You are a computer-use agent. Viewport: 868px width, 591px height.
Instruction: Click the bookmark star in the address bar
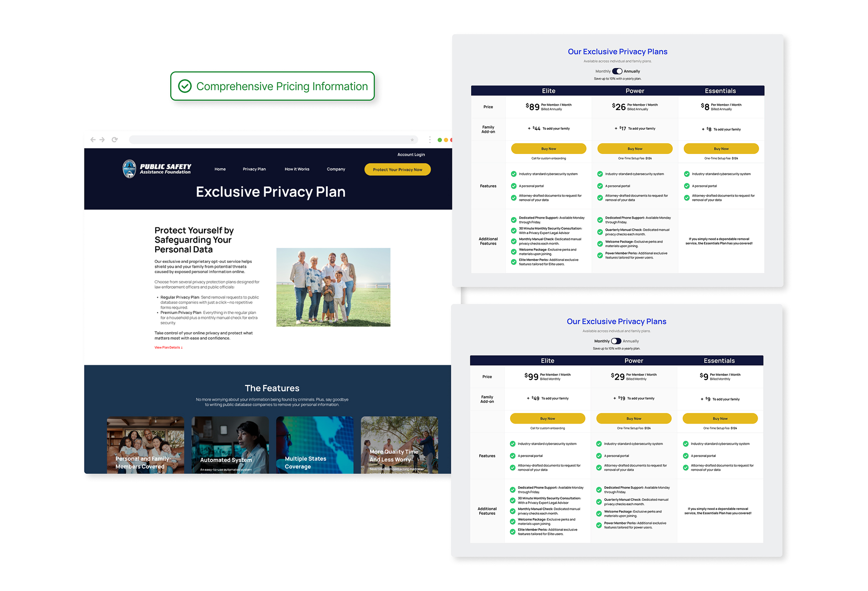pos(412,140)
